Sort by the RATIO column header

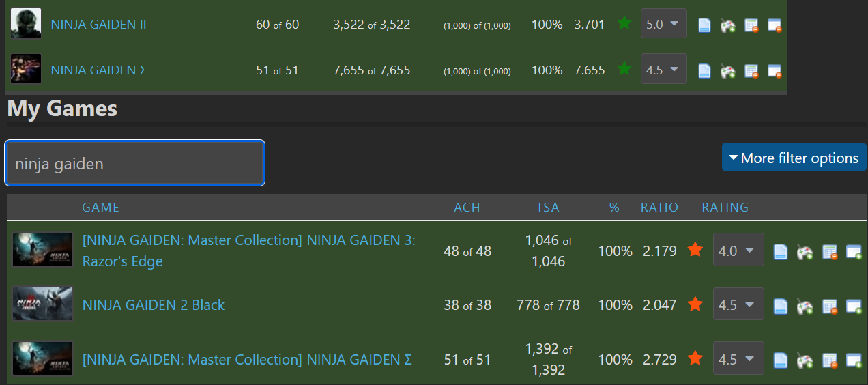(659, 208)
